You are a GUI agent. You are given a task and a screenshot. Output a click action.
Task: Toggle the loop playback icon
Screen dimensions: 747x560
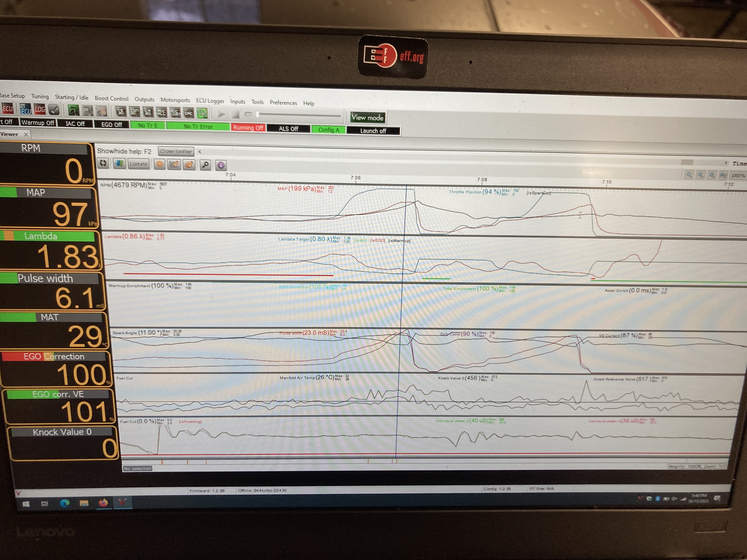pos(248,115)
